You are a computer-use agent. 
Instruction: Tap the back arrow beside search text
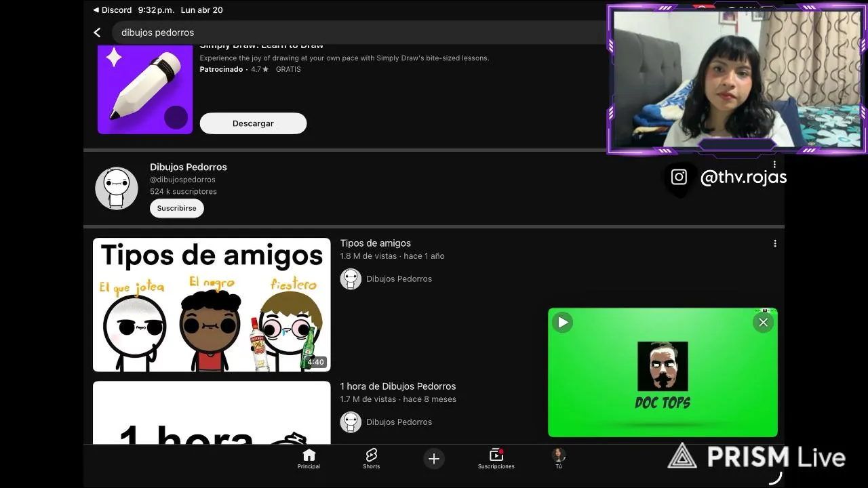(97, 33)
